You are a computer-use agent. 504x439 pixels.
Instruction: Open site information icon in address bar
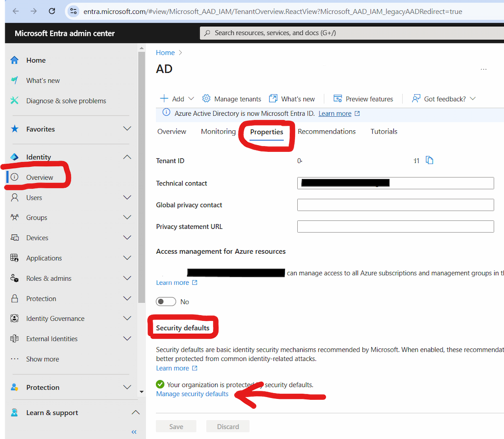(73, 11)
